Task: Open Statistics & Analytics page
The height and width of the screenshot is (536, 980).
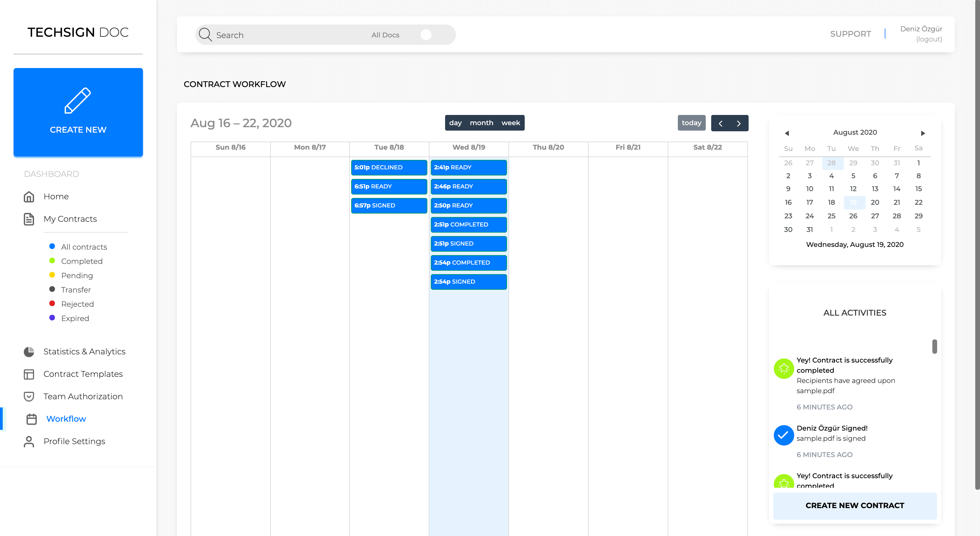Action: tap(84, 352)
